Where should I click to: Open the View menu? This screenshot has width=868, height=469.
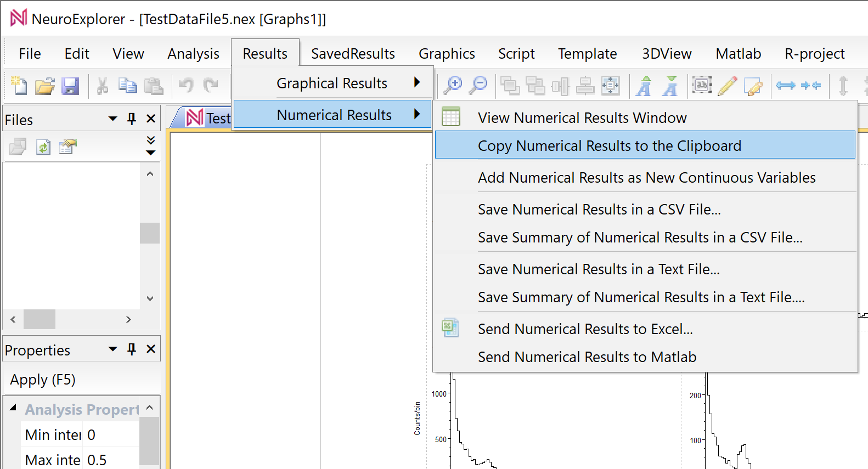[x=128, y=54]
